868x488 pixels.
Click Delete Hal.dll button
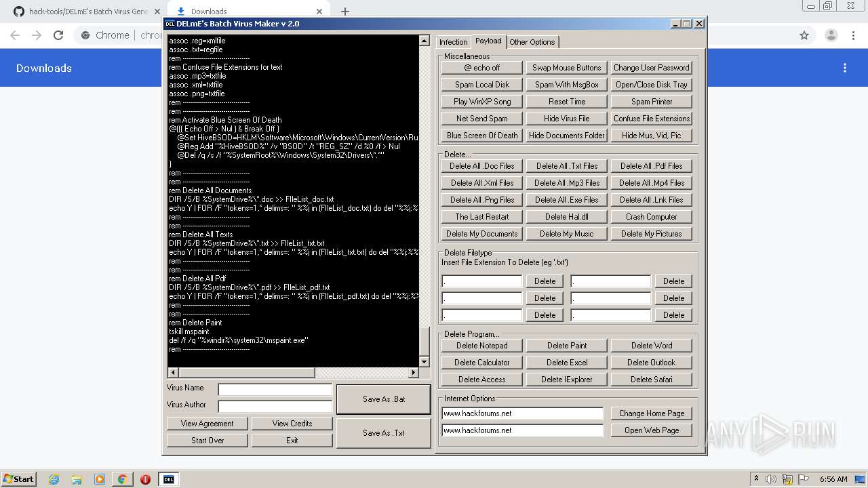567,217
